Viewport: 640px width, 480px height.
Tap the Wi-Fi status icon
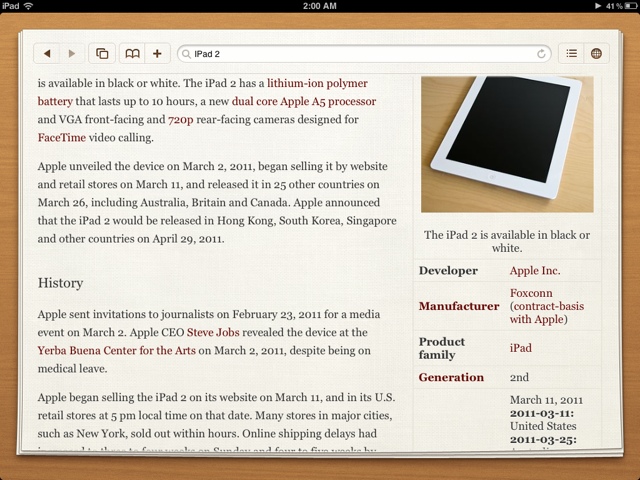coord(28,6)
